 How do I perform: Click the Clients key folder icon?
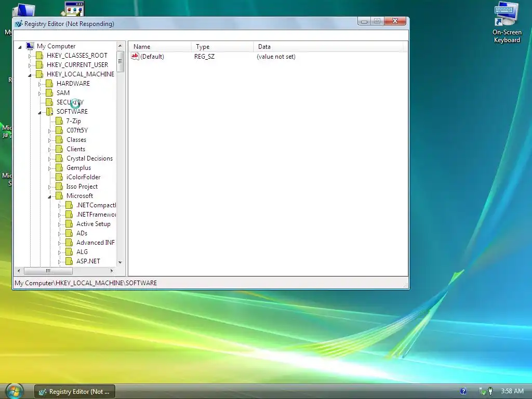[59, 149]
